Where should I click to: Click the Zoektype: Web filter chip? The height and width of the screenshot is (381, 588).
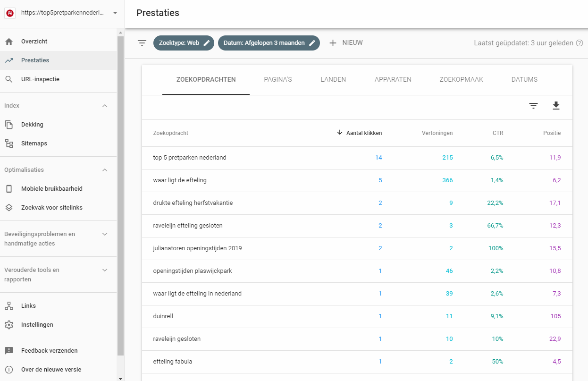coord(184,43)
